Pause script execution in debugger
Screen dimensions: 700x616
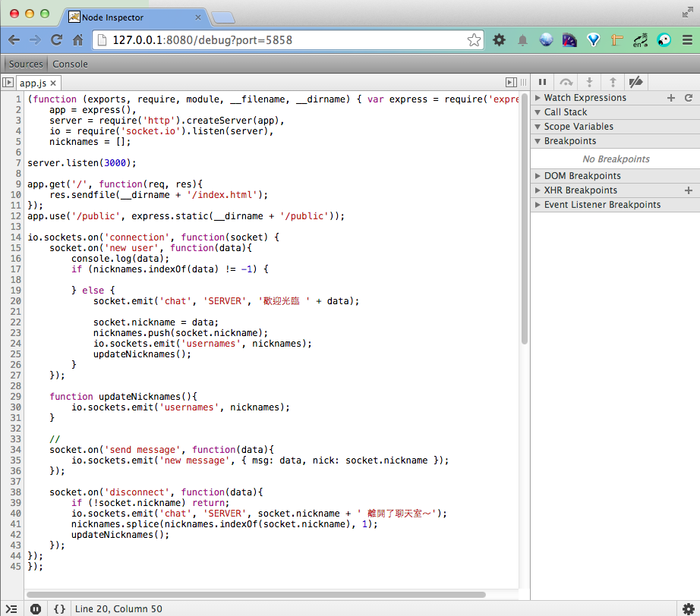click(542, 82)
